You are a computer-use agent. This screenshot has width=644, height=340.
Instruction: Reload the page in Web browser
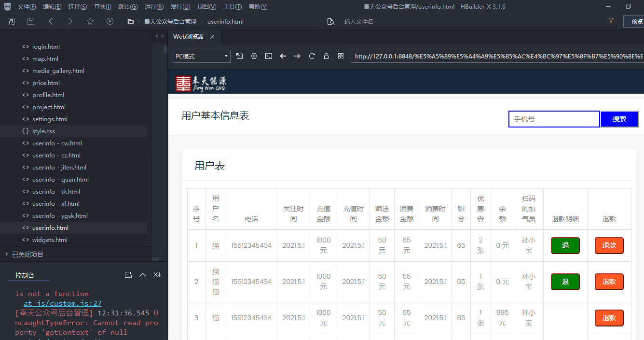click(x=312, y=56)
